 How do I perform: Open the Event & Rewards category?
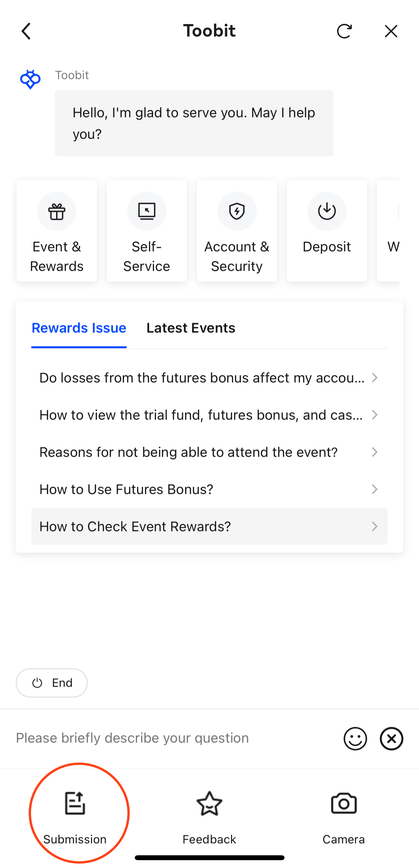[57, 231]
